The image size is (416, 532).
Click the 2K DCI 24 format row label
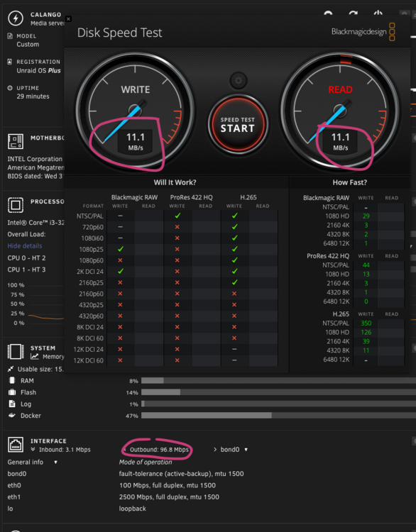(x=90, y=272)
